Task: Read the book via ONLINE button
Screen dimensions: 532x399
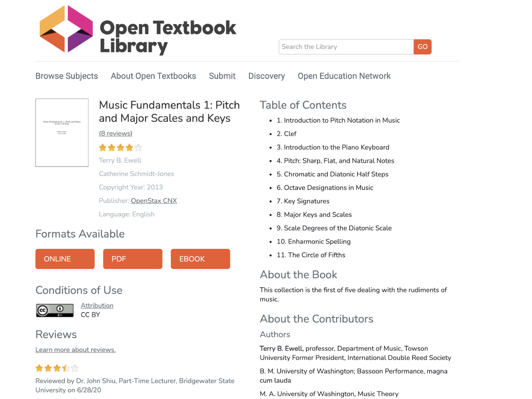Action: point(65,259)
